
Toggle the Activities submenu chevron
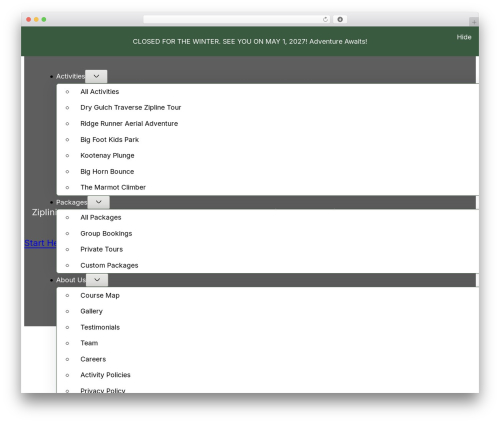(x=96, y=76)
